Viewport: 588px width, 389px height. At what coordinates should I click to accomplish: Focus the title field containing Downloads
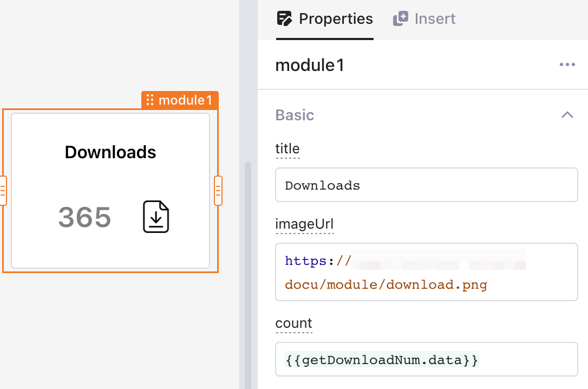pos(426,185)
